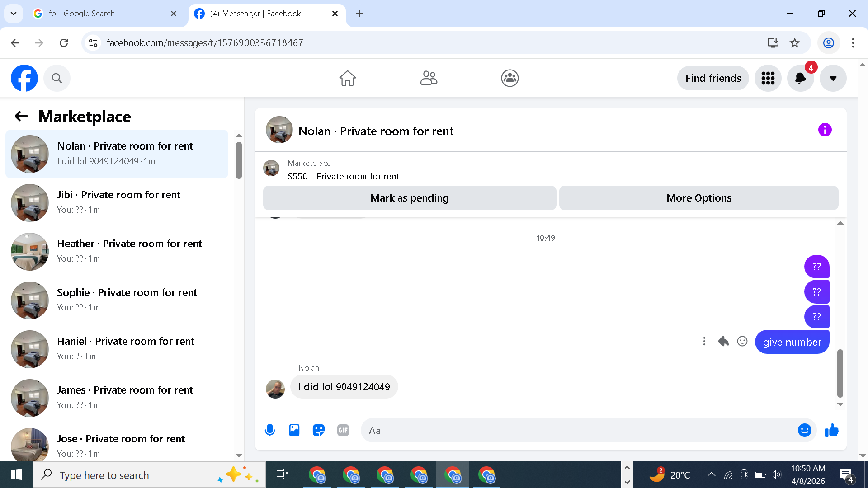
Task: Send a thumbs up like
Action: (831, 430)
